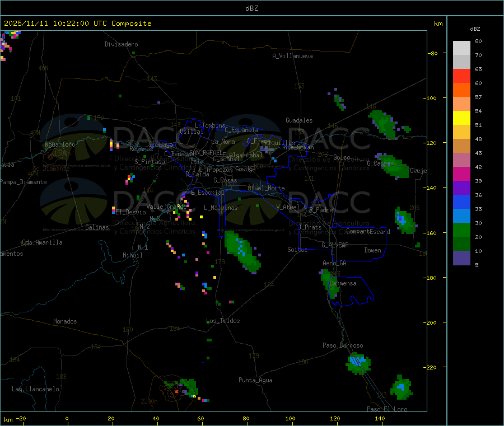Click the red 60-65 dBZ legend swatch
Screen dimensions: 504x426
461,76
